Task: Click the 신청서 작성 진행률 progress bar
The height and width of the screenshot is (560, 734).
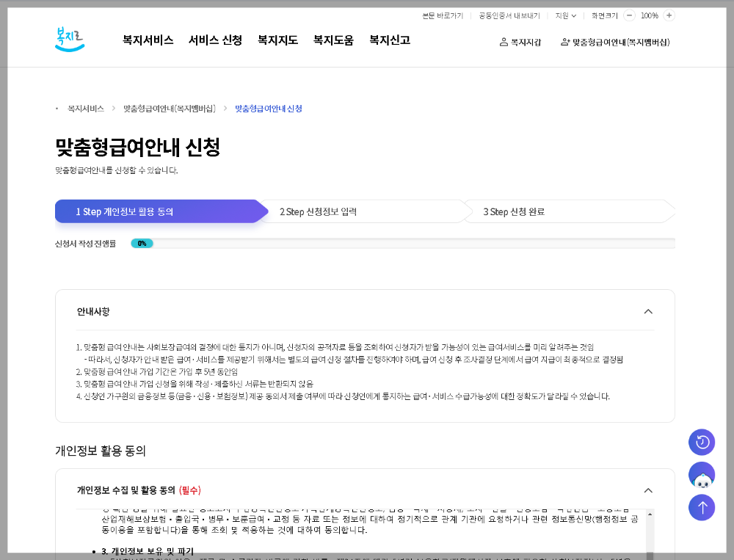Action: [403, 244]
